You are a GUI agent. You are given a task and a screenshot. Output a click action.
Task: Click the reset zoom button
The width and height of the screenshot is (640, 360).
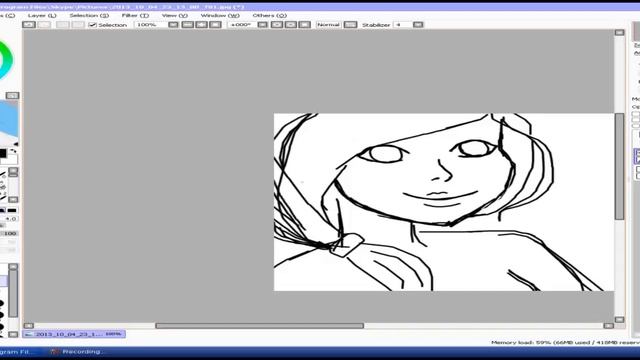216,25
